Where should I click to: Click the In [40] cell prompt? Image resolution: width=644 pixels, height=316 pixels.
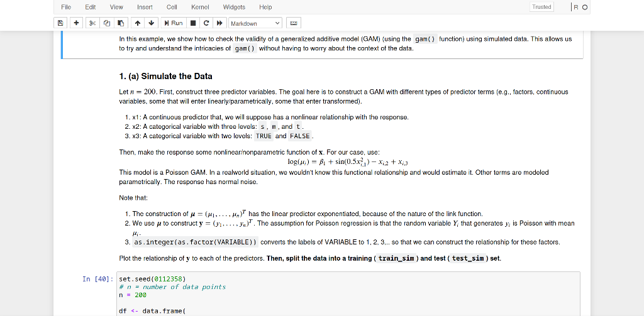coord(97,279)
